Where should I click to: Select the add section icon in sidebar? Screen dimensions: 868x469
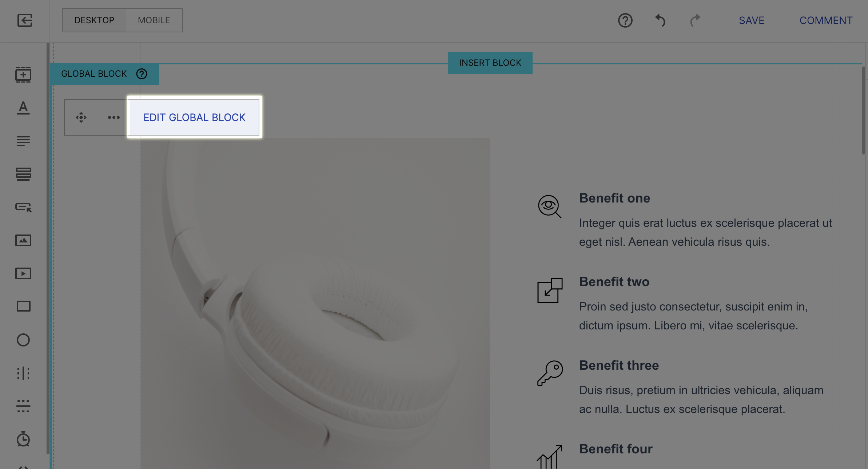(23, 75)
